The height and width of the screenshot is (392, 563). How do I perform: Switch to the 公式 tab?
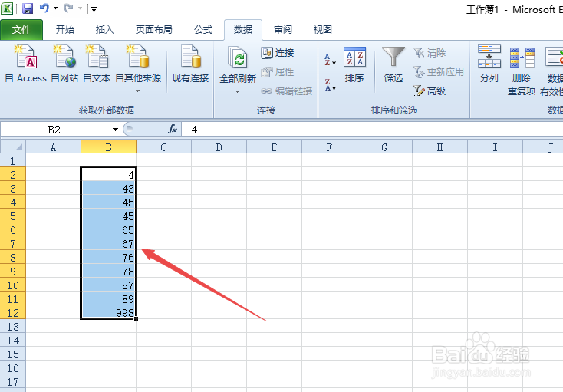click(x=203, y=30)
